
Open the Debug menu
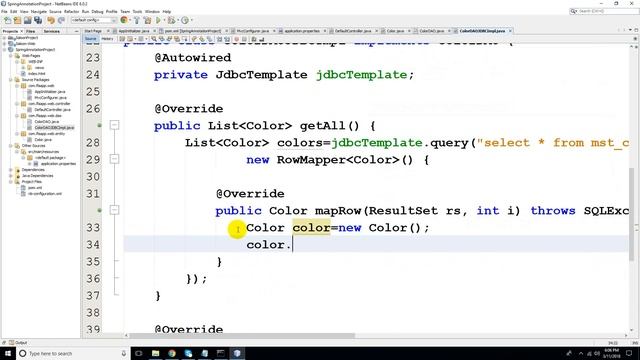point(97,11)
